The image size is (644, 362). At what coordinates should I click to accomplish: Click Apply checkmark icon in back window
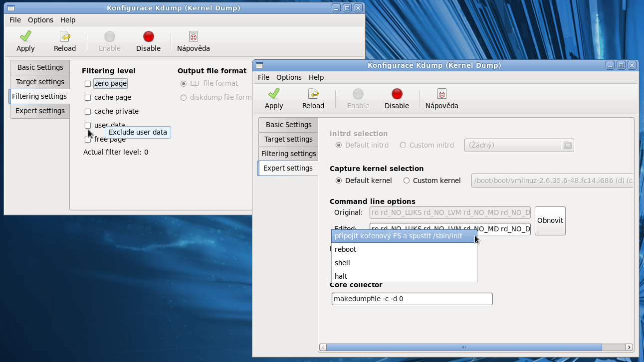tap(25, 36)
